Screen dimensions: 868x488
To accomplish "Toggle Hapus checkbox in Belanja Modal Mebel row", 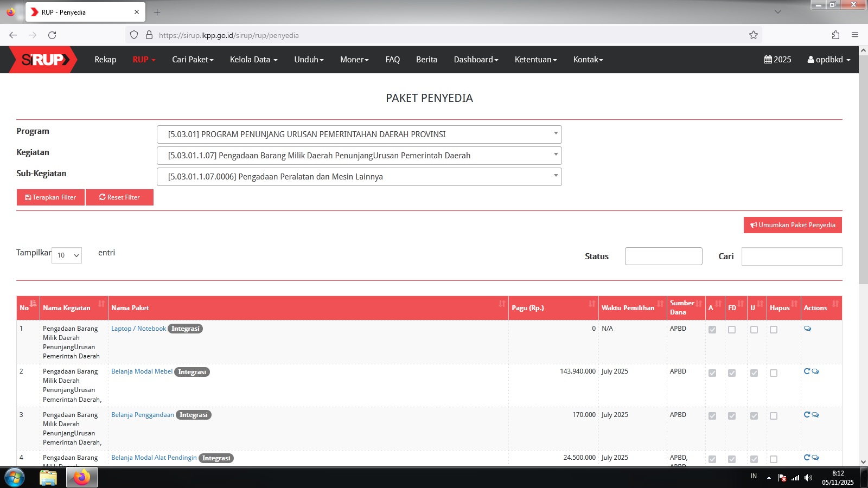I will coord(774,373).
